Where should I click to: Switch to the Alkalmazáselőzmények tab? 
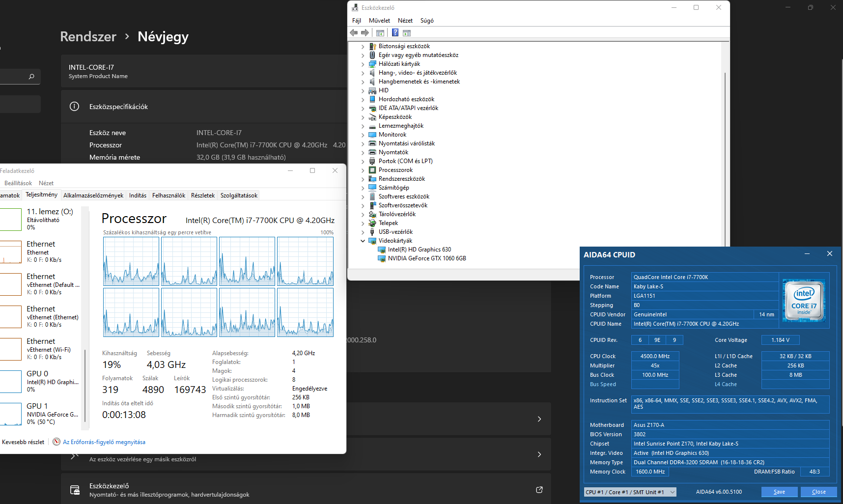[x=93, y=196]
